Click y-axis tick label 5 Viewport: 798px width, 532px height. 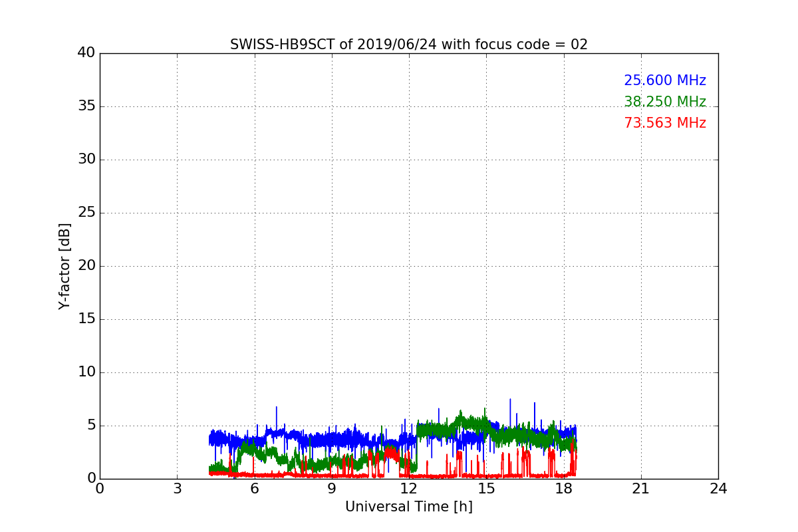91,426
